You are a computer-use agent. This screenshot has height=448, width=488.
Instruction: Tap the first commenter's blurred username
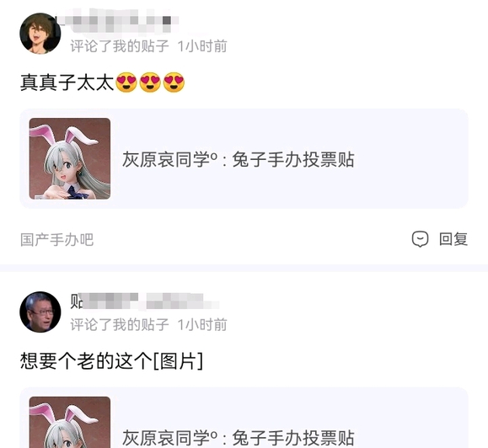[116, 21]
